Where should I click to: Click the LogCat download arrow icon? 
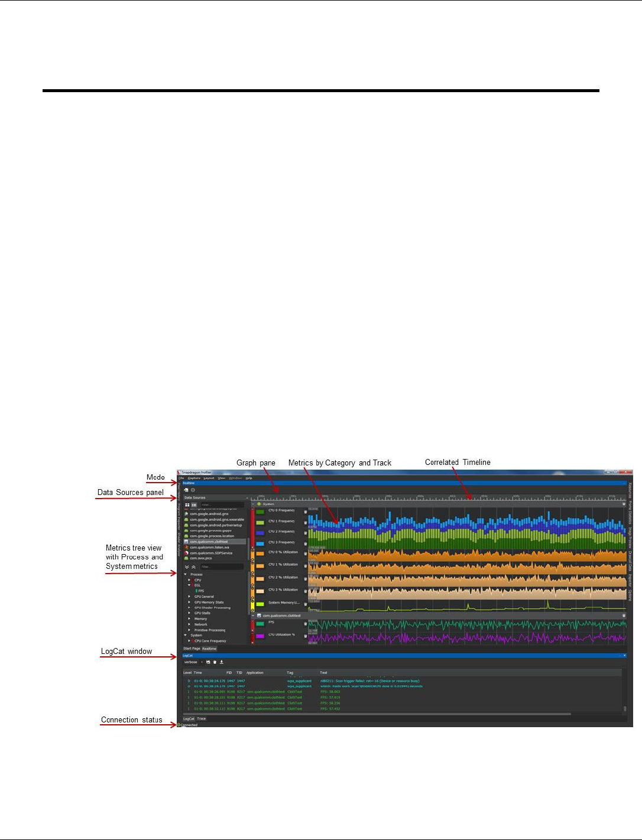click(222, 662)
